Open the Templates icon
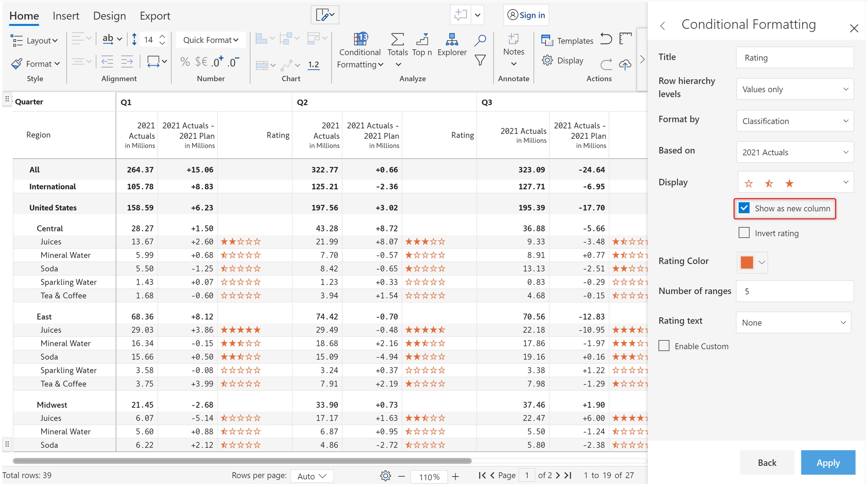This screenshot has width=868, height=487. pos(547,40)
